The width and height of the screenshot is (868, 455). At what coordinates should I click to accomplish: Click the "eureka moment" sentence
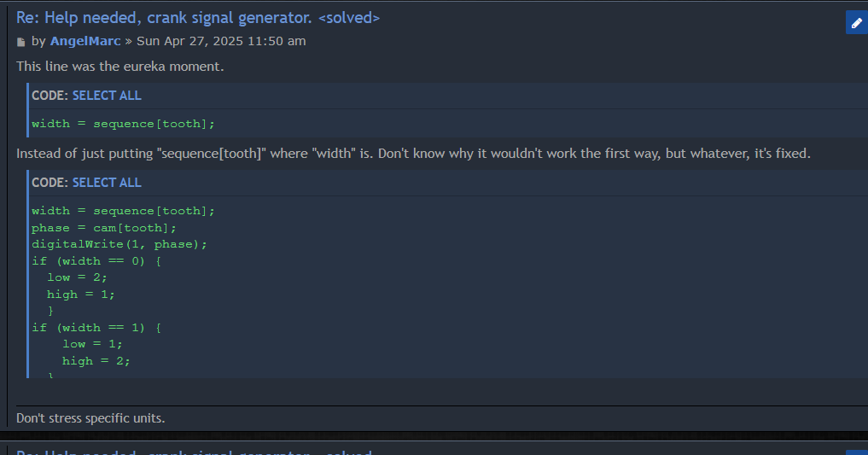120,67
